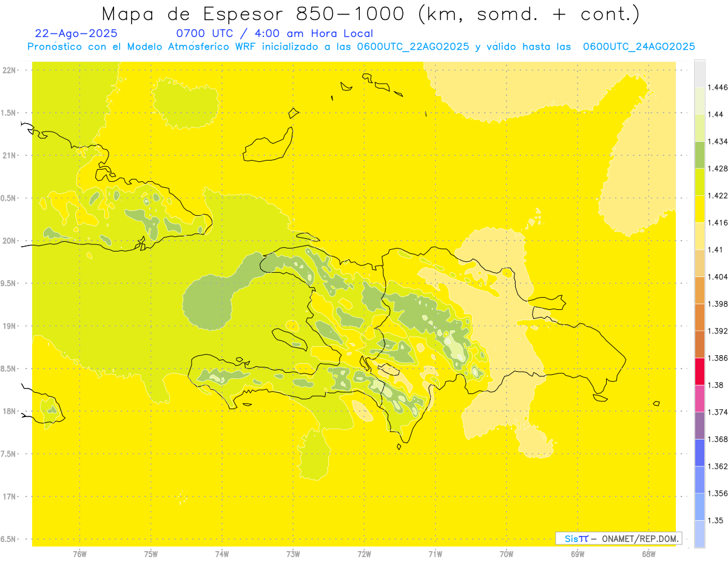The height and width of the screenshot is (562, 728).
Task: Click the colorbar value 1.422
Action: [718, 195]
